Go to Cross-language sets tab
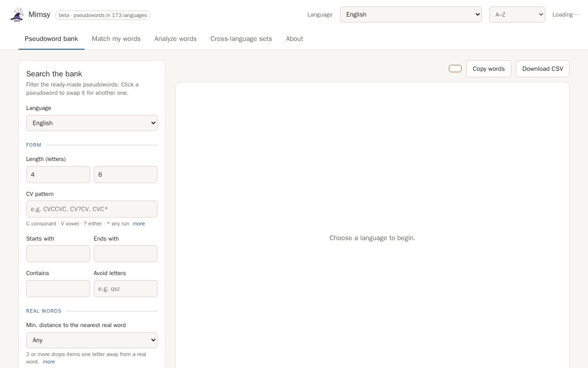Viewport: 588px width, 368px height. [x=241, y=39]
